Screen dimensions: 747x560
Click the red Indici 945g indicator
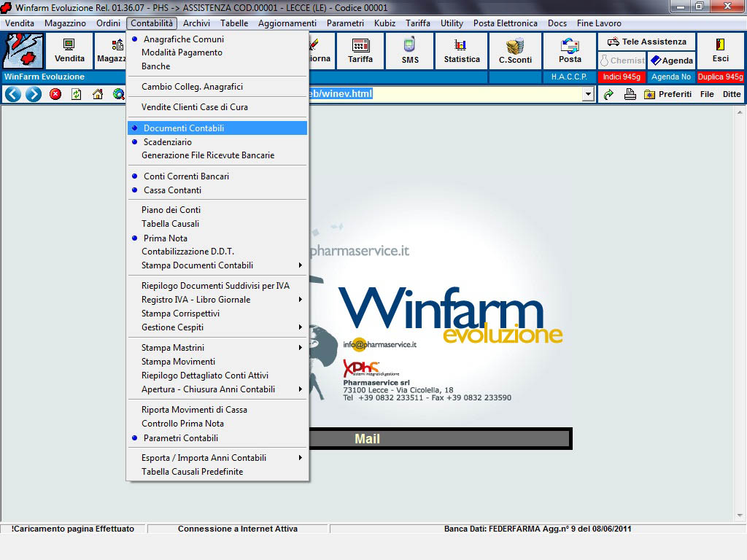(621, 77)
